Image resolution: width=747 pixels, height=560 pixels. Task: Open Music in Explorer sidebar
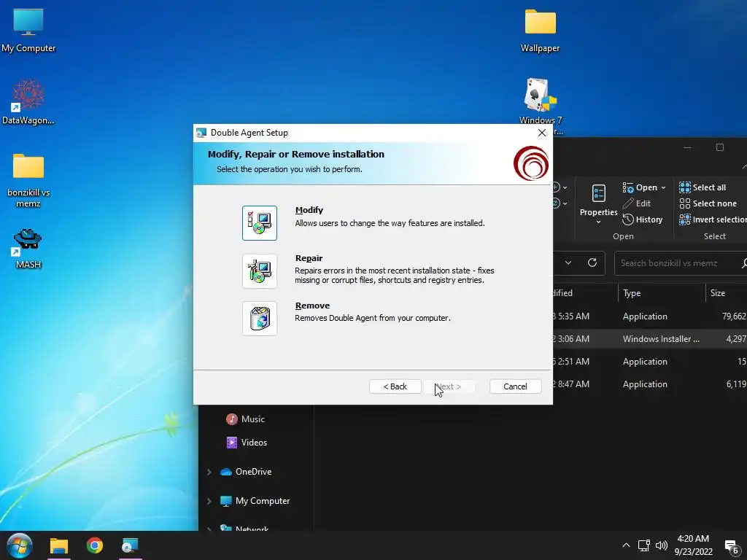(245, 419)
